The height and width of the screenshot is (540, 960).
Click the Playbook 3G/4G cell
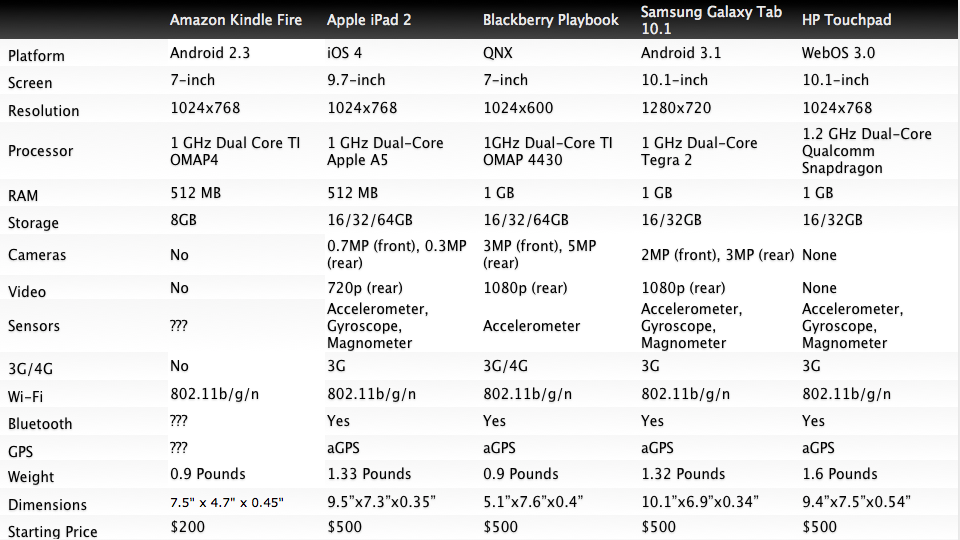click(x=505, y=367)
